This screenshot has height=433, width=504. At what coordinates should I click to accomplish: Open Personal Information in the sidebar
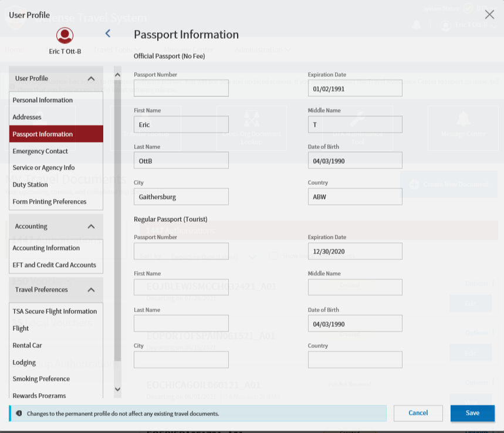43,100
